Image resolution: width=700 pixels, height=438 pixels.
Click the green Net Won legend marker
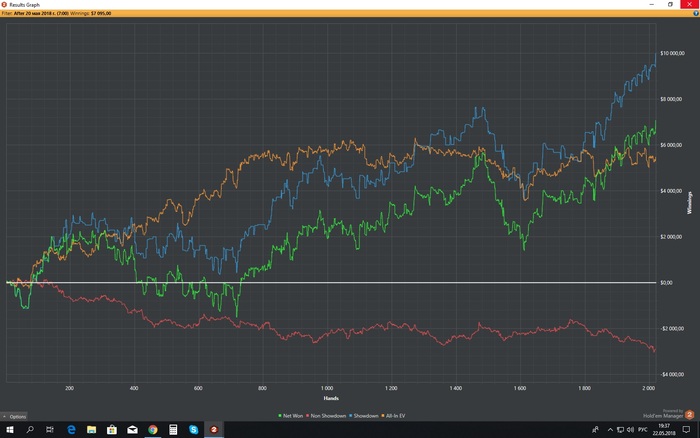280,416
